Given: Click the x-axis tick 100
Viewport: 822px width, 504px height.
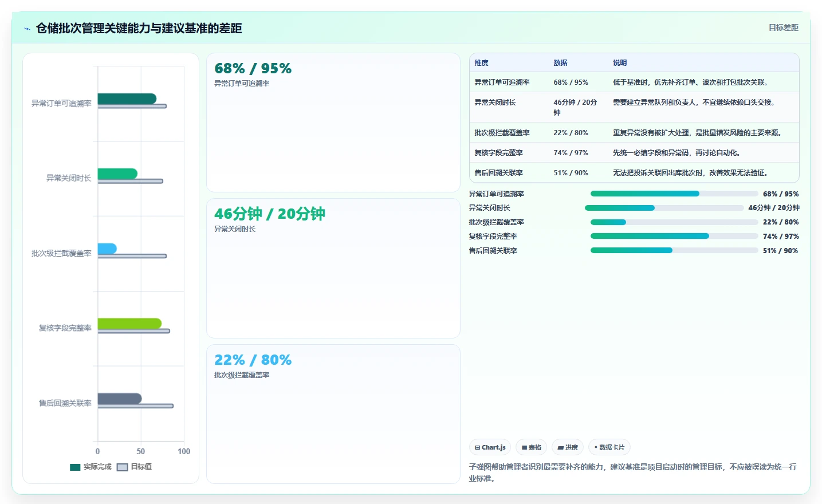Looking at the screenshot, I should 184,451.
